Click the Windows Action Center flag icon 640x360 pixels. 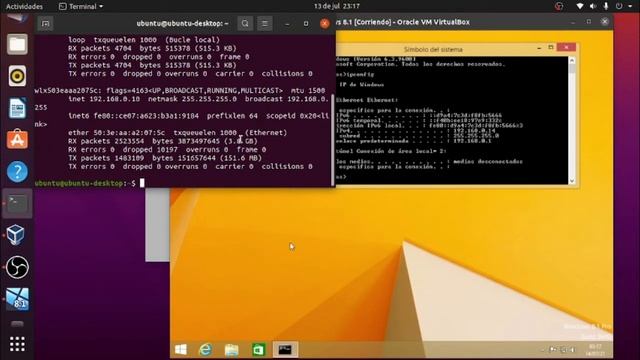click(552, 349)
